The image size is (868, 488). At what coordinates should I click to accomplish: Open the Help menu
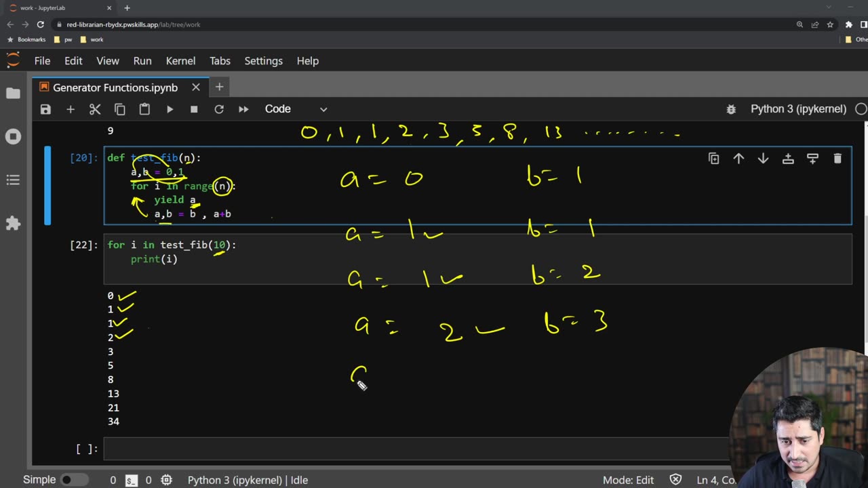307,61
